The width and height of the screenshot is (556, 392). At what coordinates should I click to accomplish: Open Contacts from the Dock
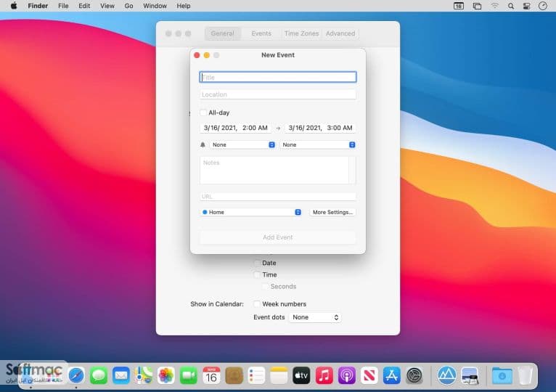pos(234,376)
